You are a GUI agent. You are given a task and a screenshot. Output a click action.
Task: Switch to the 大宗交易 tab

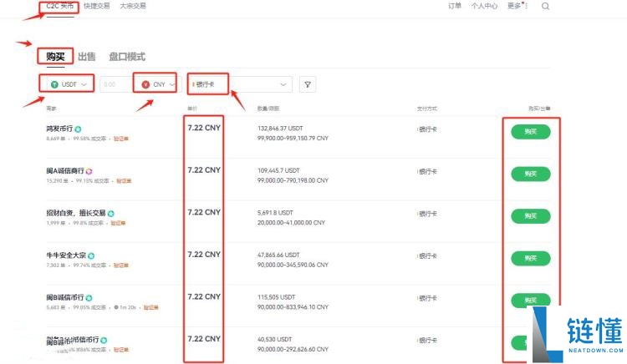tap(133, 6)
